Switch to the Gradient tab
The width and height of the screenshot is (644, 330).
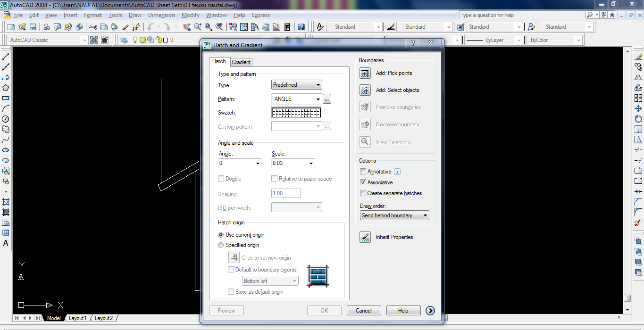click(x=241, y=62)
